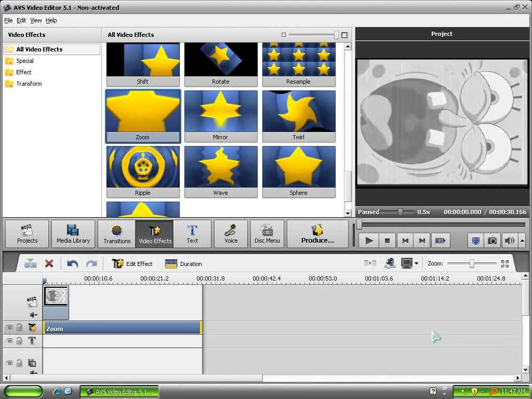
Task: Click the small thumbnail size icon
Action: point(284,35)
